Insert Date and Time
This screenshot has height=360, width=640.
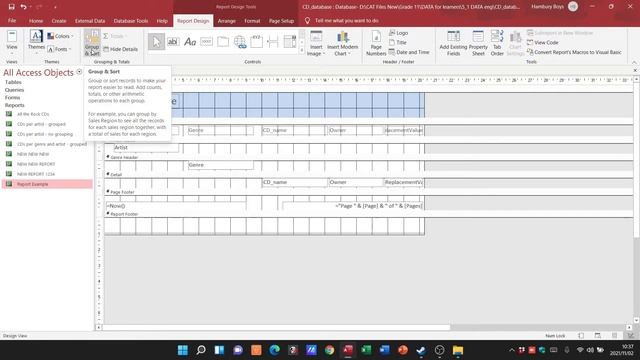tap(409, 52)
